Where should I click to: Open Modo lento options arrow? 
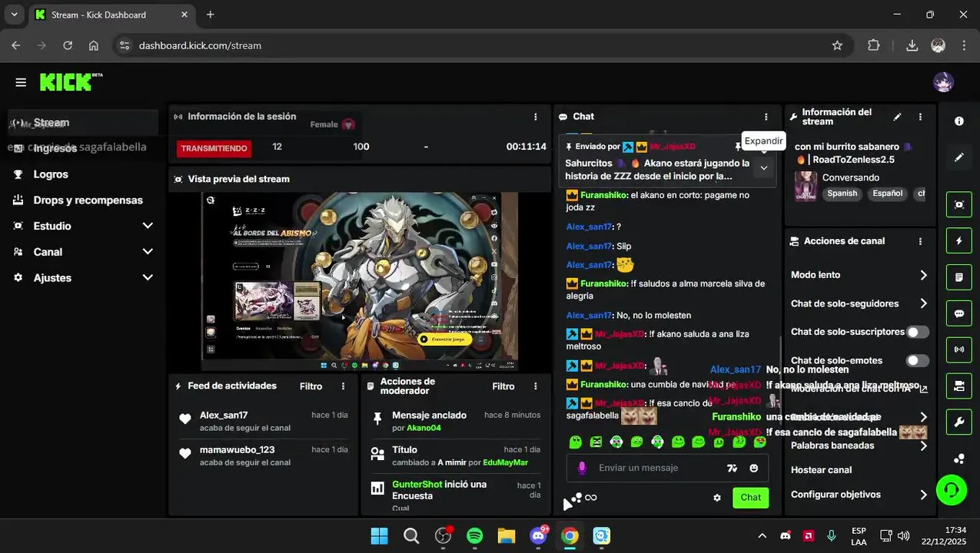[923, 275]
